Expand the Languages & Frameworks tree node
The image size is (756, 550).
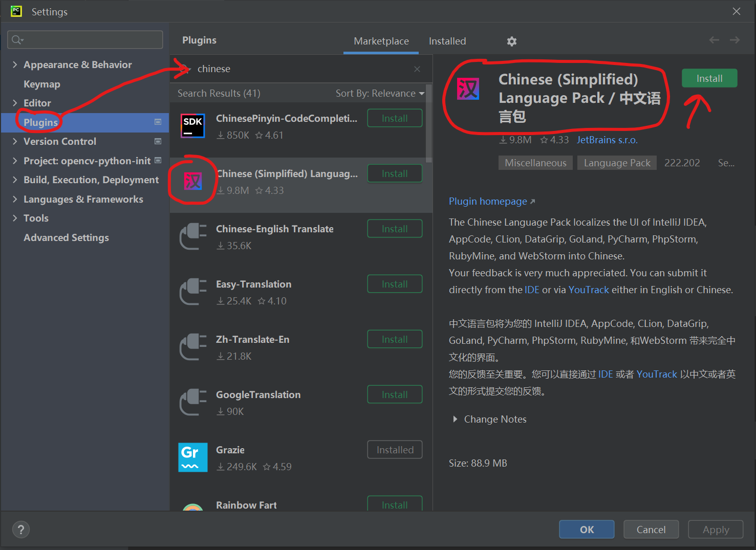15,199
